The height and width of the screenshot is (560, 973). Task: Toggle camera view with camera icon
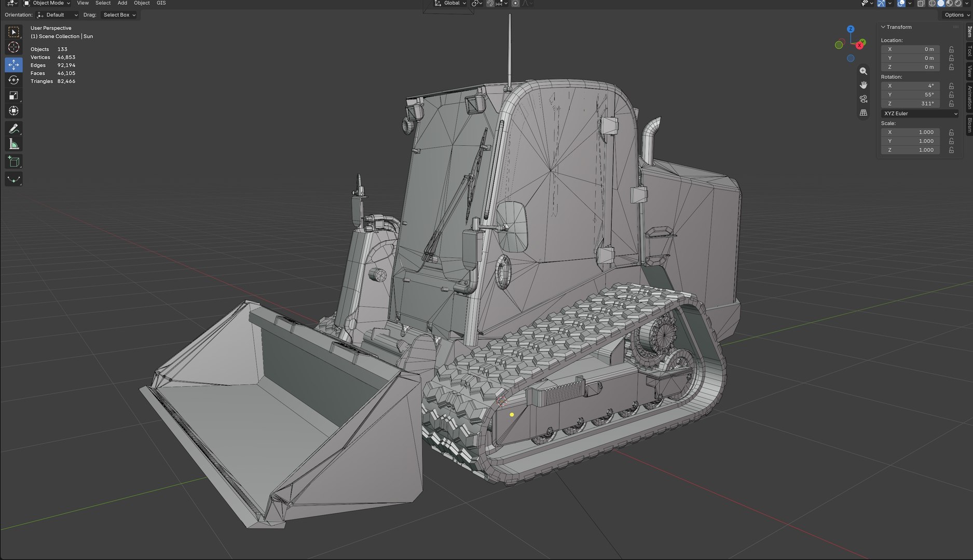pos(864,99)
